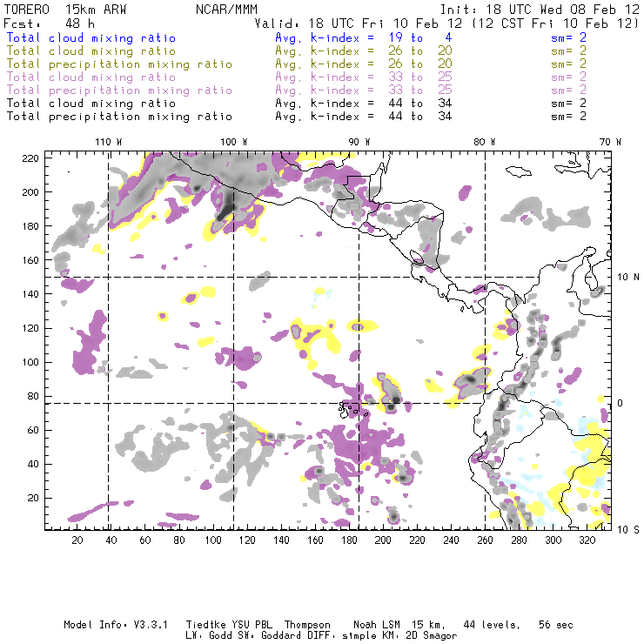The width and height of the screenshot is (644, 644).
Task: Click the "10 N" latitude label
Action: [628, 278]
